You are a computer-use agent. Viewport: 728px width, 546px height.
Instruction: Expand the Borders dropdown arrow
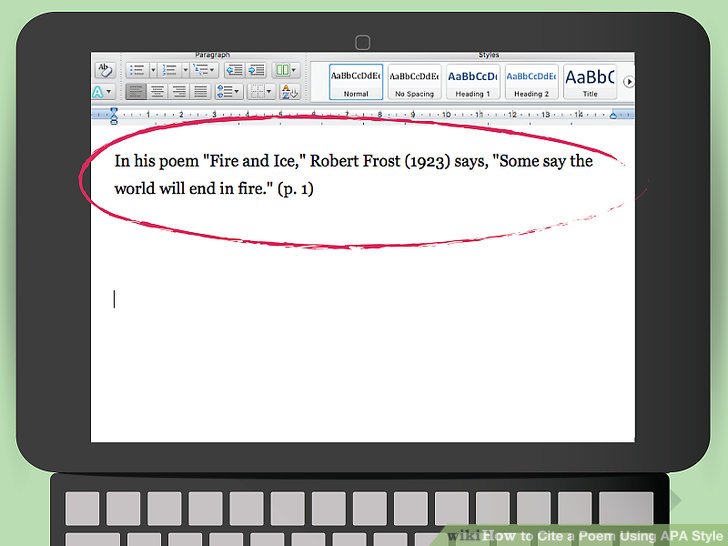click(x=270, y=91)
